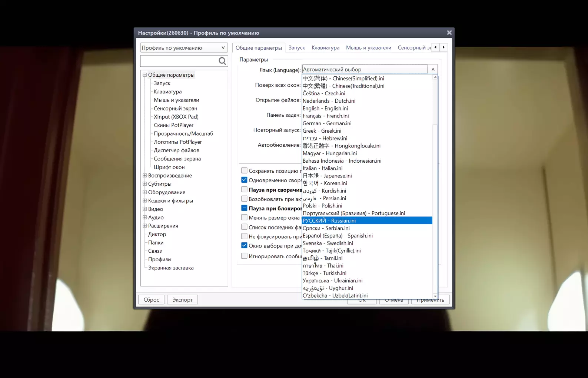Click the search magnifier icon
The height and width of the screenshot is (378, 588).
tap(222, 61)
